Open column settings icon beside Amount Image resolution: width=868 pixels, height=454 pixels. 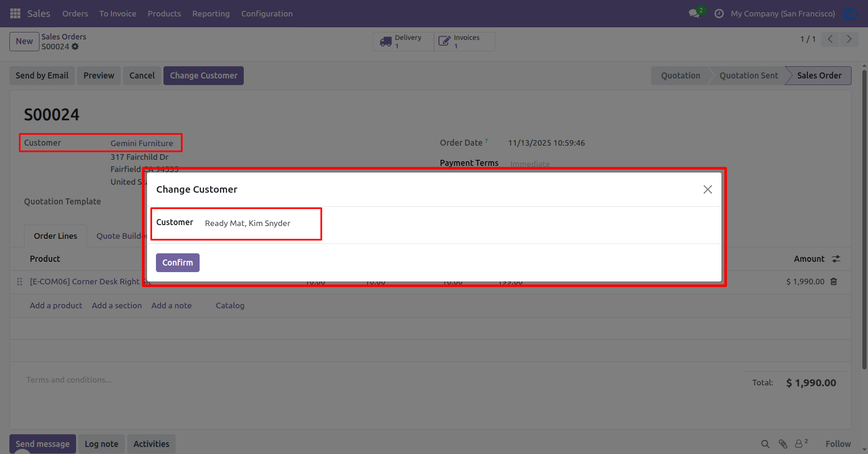(836, 259)
